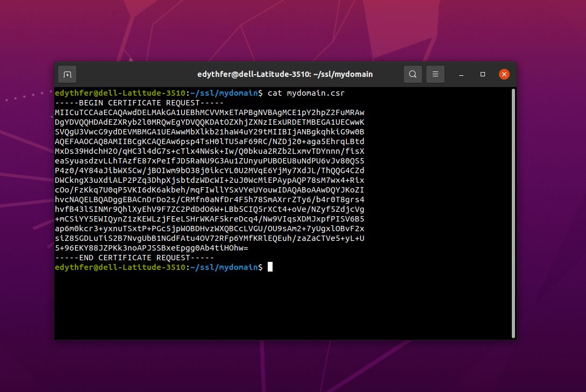586x392 pixels.
Task: Click the final base64 line ending in tiHOhw=
Action: point(151,248)
